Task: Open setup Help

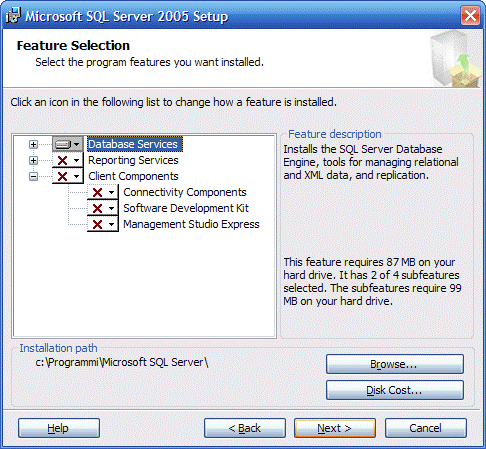Action: [59, 428]
